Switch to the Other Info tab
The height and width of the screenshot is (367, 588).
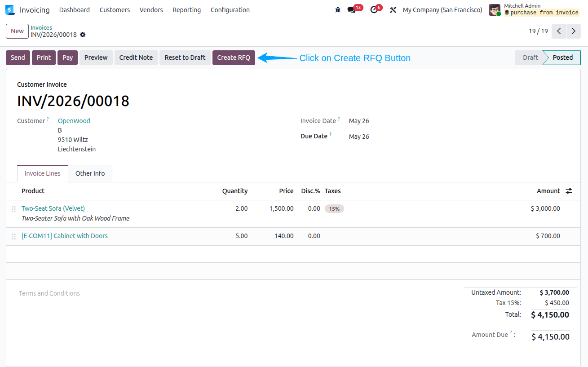click(90, 173)
